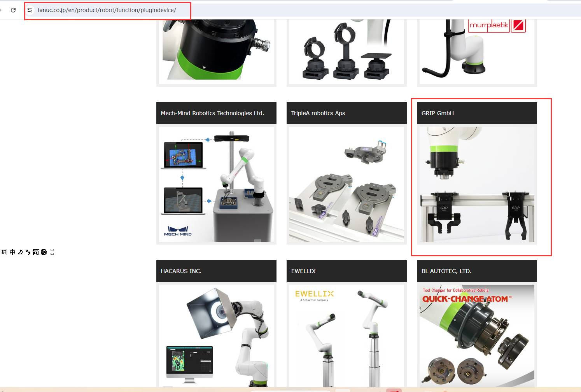Open IME settings gear icon
This screenshot has height=392, width=581.
point(44,252)
